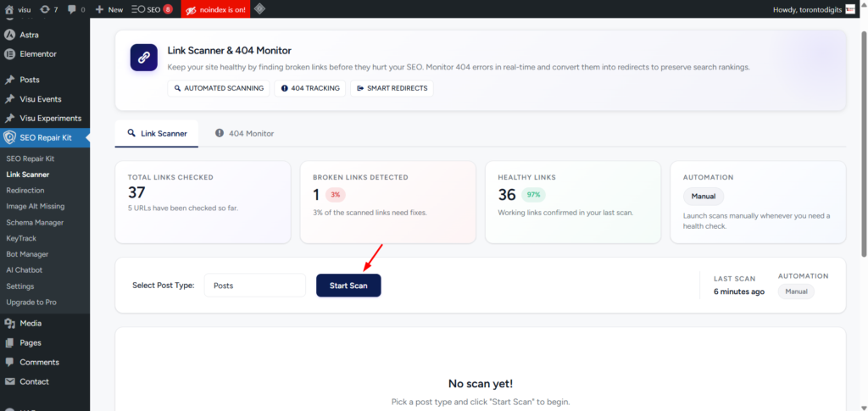Screen dimensions: 868x411
Task: Open the New content menu
Action: pos(108,9)
